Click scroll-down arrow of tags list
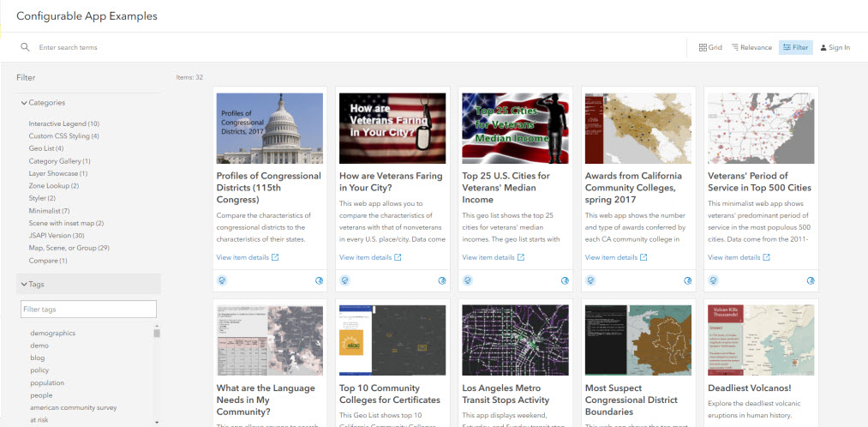868x427 pixels. click(157, 422)
